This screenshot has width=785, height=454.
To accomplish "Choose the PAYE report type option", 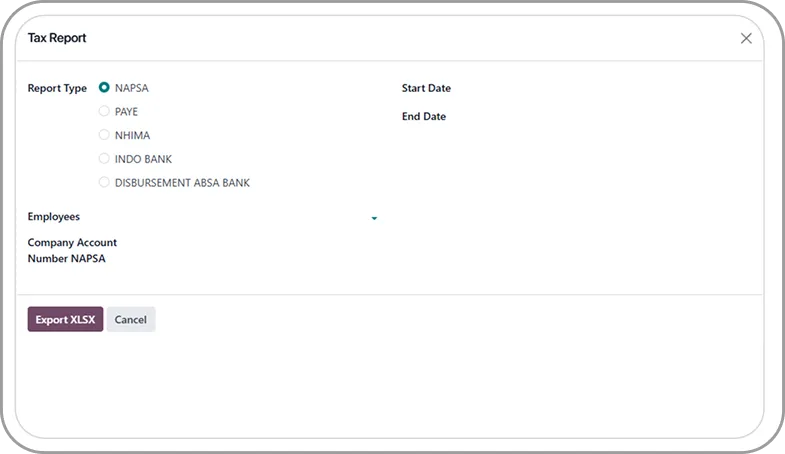I will [x=104, y=111].
